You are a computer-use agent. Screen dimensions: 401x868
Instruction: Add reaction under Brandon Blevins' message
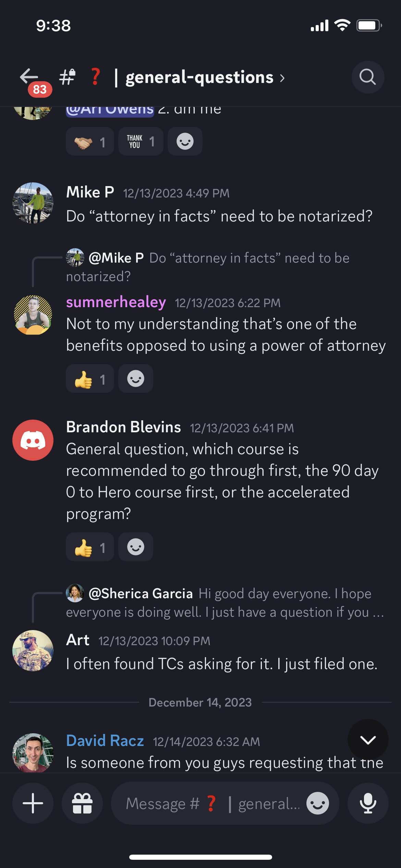coord(136,547)
